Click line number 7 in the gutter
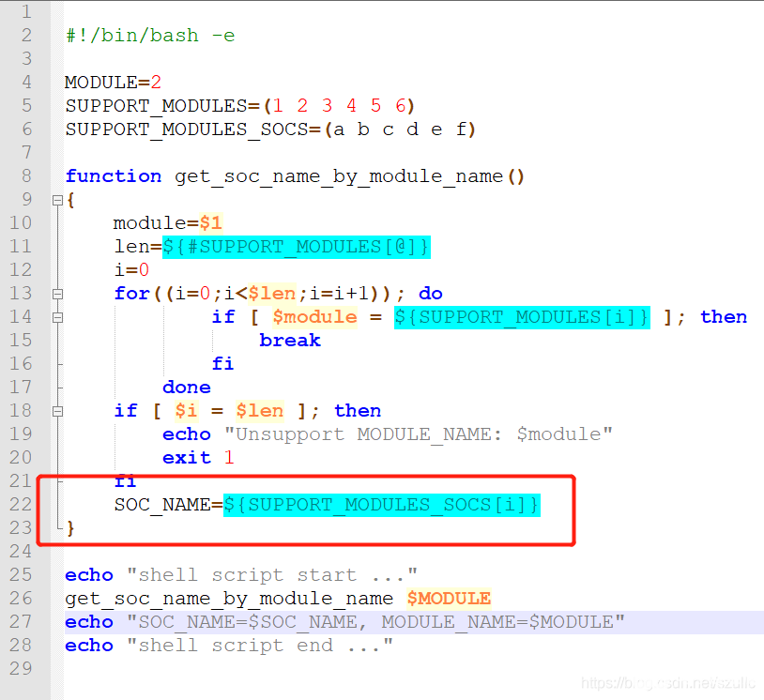The width and height of the screenshot is (764, 700). pos(26,152)
